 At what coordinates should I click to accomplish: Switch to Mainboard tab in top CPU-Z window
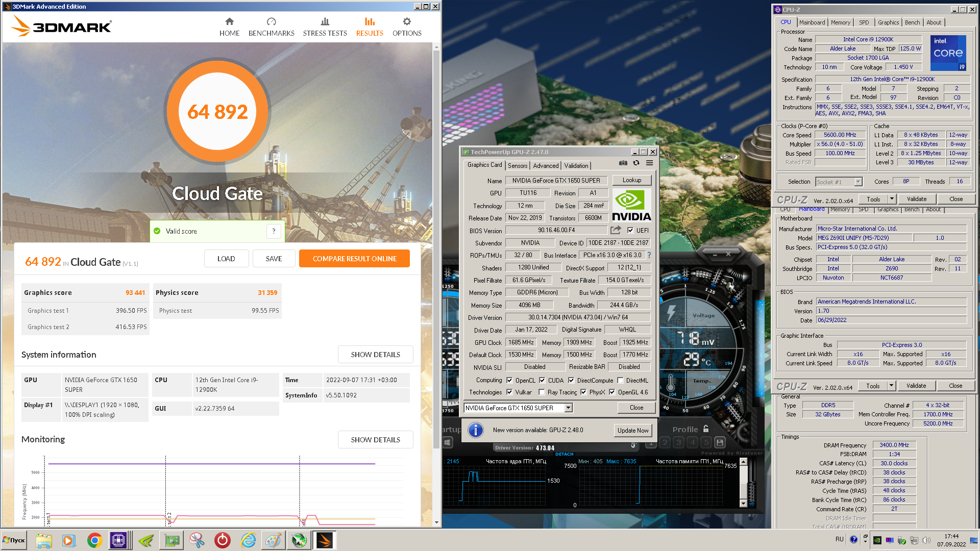click(812, 22)
